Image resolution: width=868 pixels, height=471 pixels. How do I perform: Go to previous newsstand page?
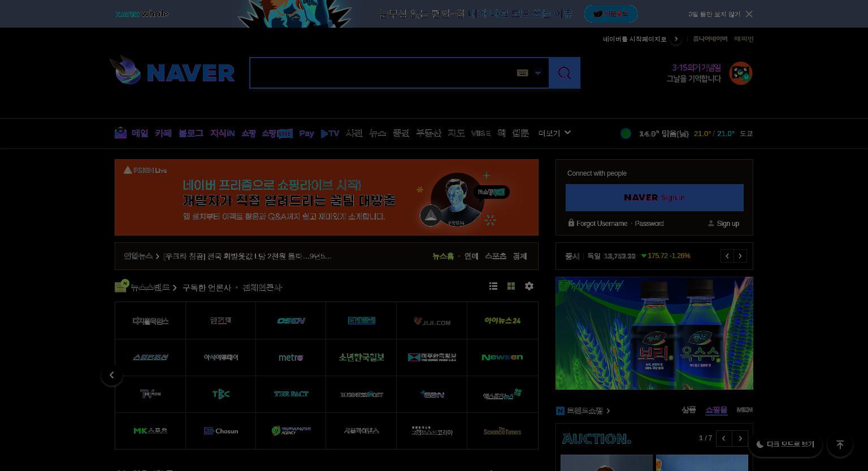click(x=112, y=375)
